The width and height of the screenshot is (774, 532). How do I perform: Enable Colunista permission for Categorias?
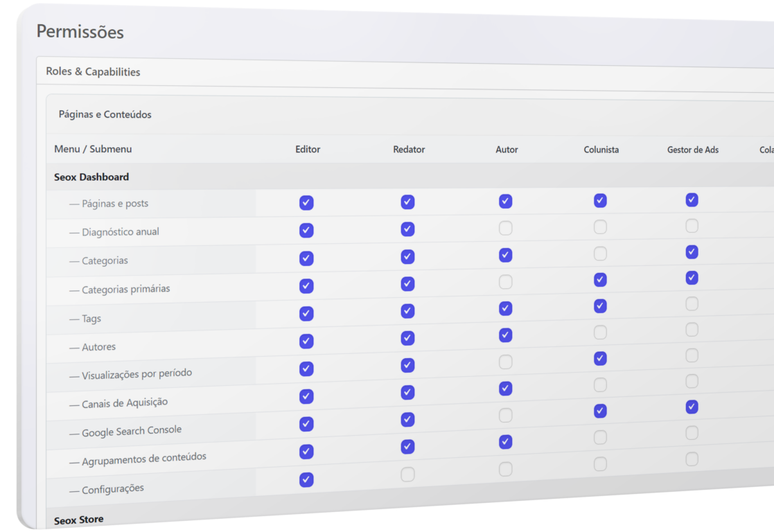tap(600, 254)
